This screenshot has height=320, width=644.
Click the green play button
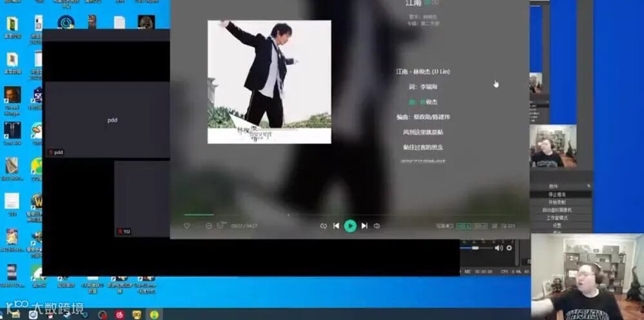(350, 226)
